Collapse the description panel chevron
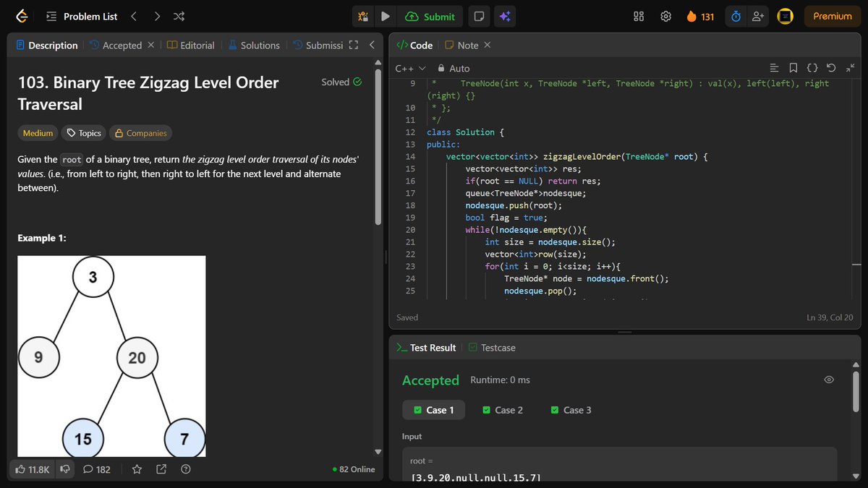The width and height of the screenshot is (868, 488). [372, 45]
